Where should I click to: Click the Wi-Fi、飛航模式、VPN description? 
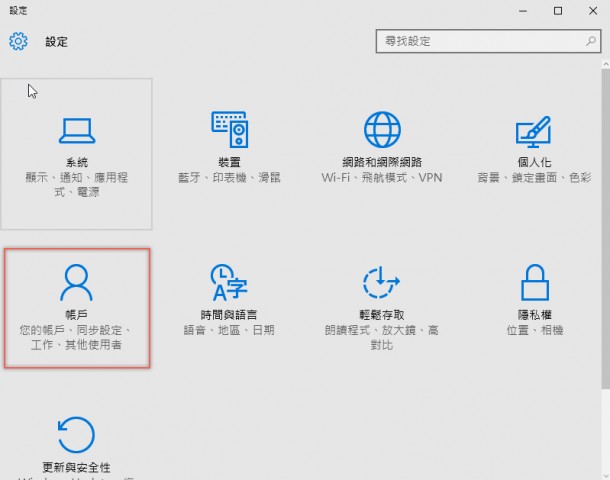pyautogui.click(x=382, y=178)
